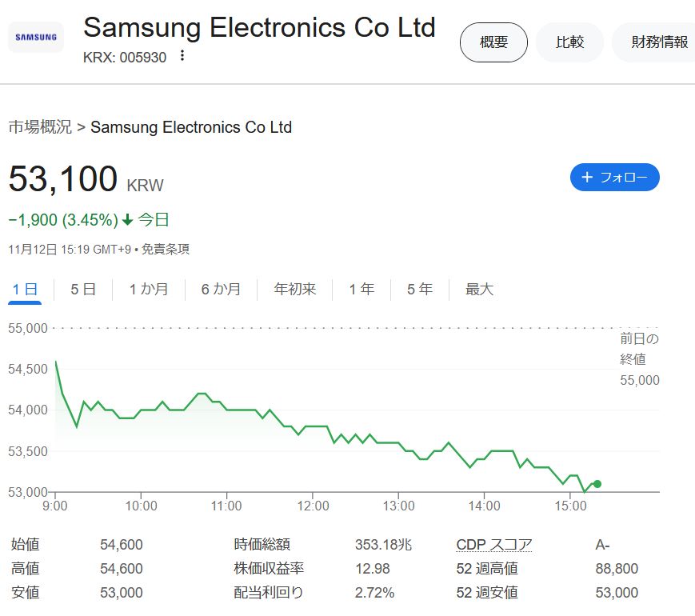Click the Samsung logo icon
This screenshot has height=616, width=695.
click(36, 37)
